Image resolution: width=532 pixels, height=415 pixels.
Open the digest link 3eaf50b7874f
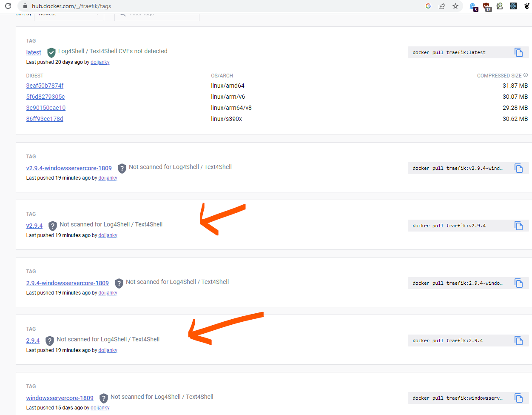tap(45, 85)
